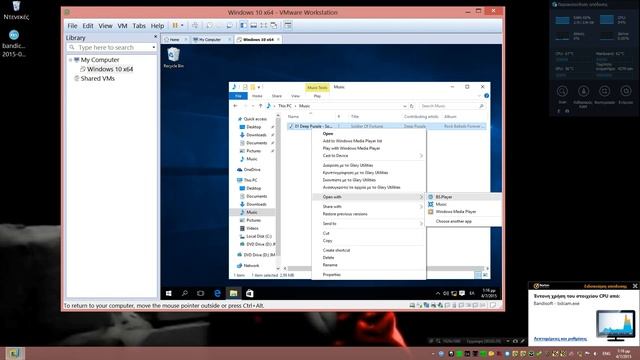Open the address bar history dropdown

404,106
